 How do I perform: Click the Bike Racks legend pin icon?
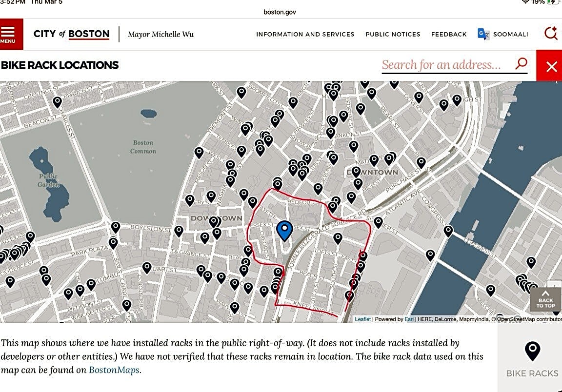pos(532,351)
